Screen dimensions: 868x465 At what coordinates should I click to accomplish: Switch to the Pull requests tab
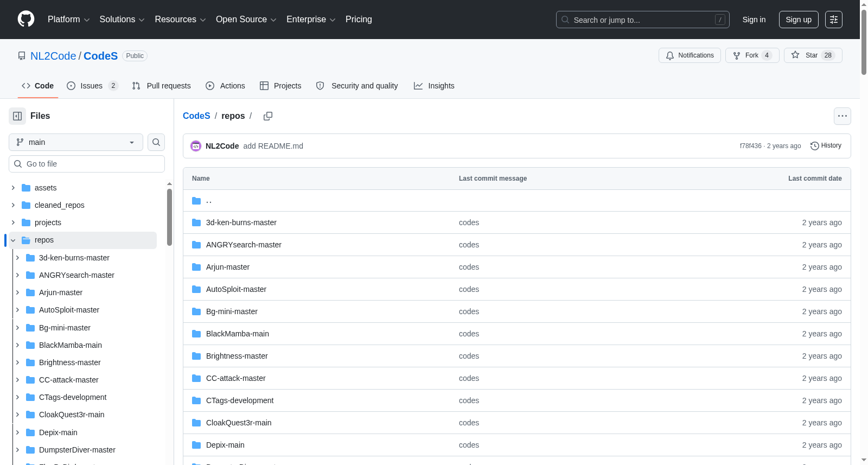click(162, 86)
